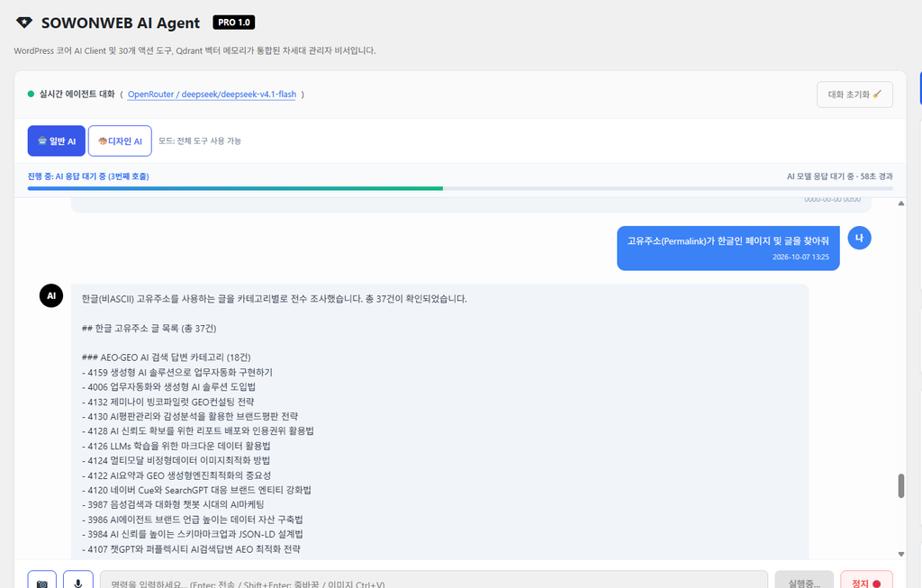
Task: Click list entry '4128 AI 신뢰도 확보를 위한 리포트'
Action: pyautogui.click(x=197, y=431)
